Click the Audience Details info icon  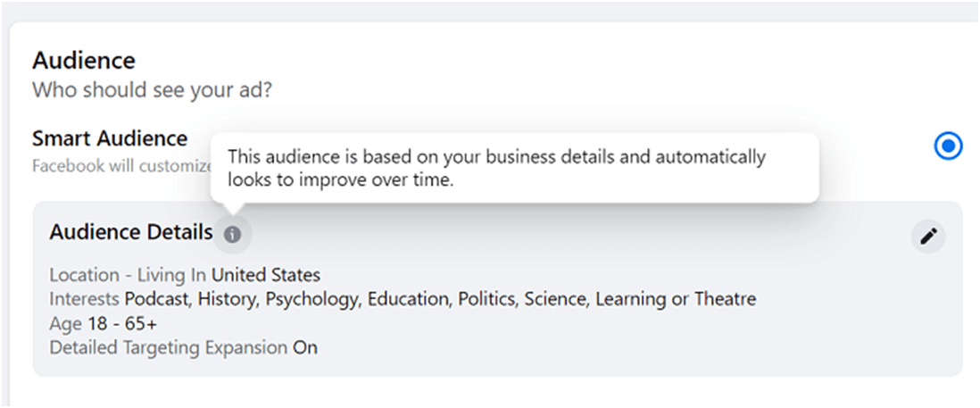(x=232, y=235)
